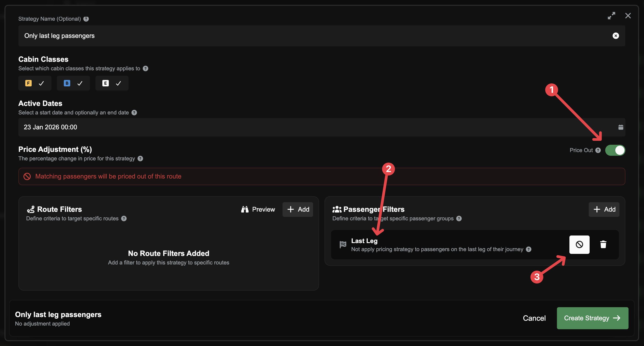
Task: Click help icon beside Strategy Name label
Action: tap(86, 19)
